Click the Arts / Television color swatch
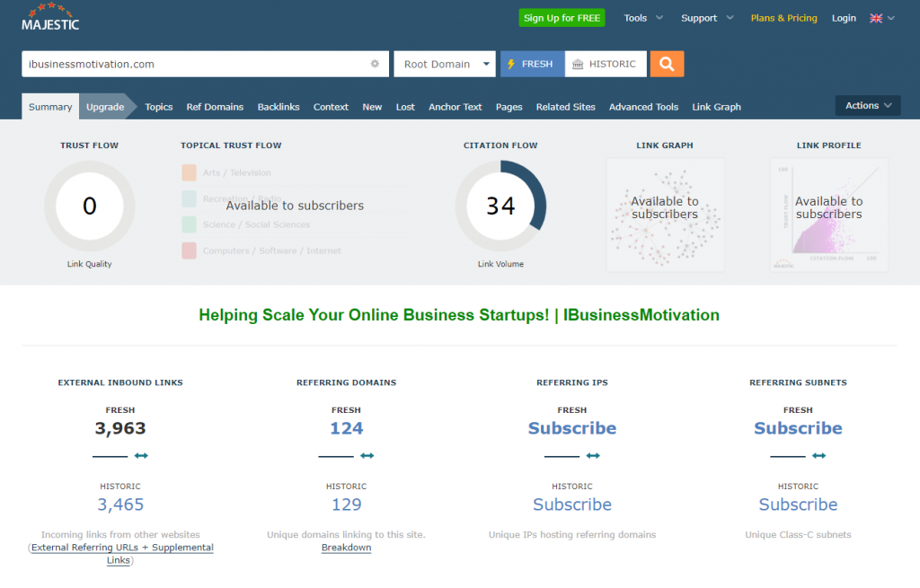This screenshot has height=588, width=920. click(x=189, y=172)
